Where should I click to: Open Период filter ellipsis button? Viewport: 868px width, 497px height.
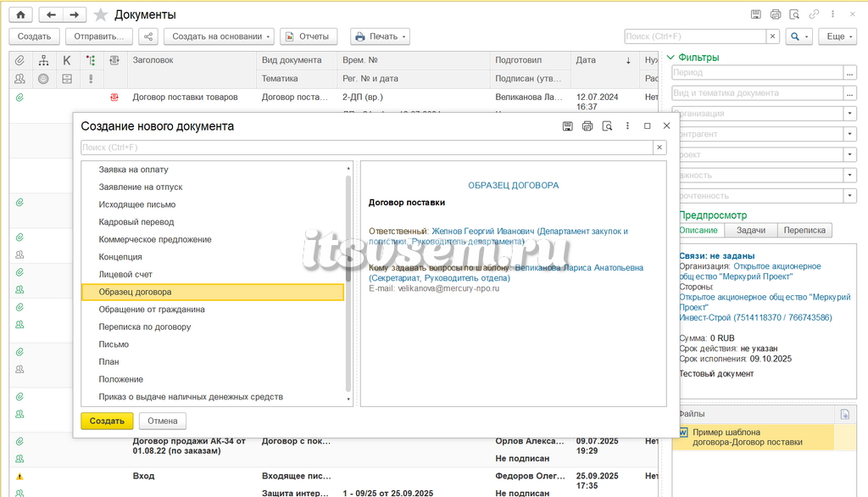[849, 73]
